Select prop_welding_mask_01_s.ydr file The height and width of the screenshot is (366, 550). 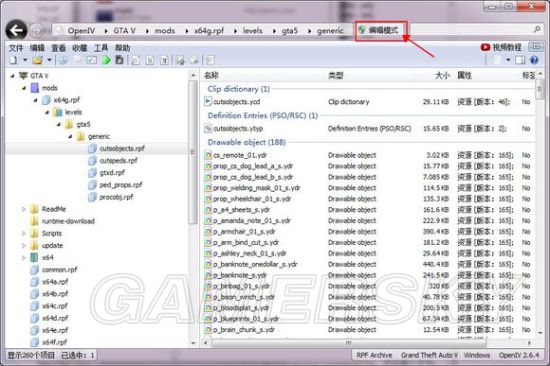tap(257, 188)
